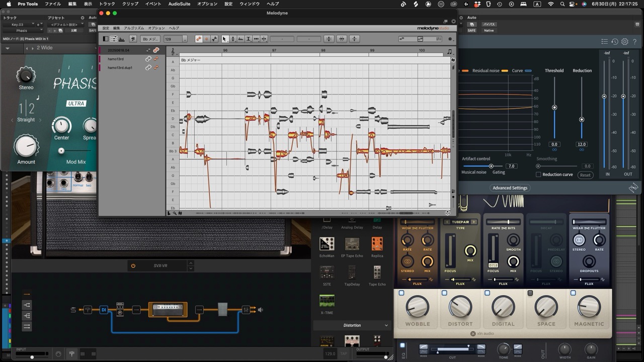This screenshot has width=644, height=362.
Task: Click the Threshold slider handle
Action: click(554, 108)
